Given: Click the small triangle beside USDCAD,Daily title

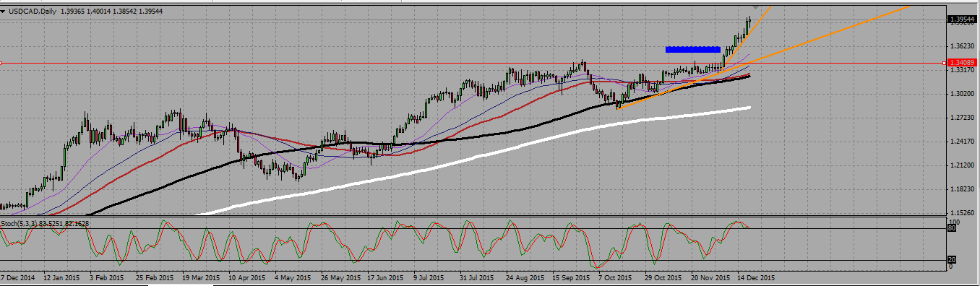Looking at the screenshot, I should [x=4, y=10].
